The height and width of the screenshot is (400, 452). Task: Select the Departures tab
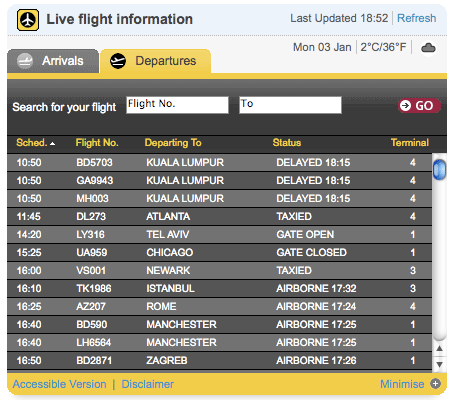coord(156,61)
